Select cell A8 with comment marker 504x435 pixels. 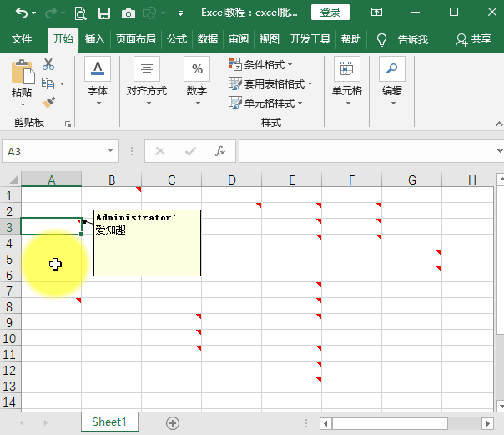(x=51, y=306)
